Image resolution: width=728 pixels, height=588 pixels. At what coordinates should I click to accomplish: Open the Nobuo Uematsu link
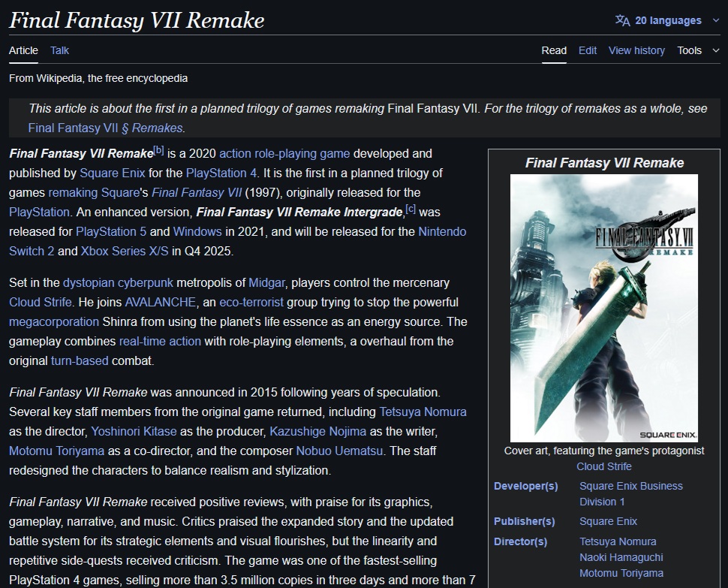pyautogui.click(x=339, y=451)
